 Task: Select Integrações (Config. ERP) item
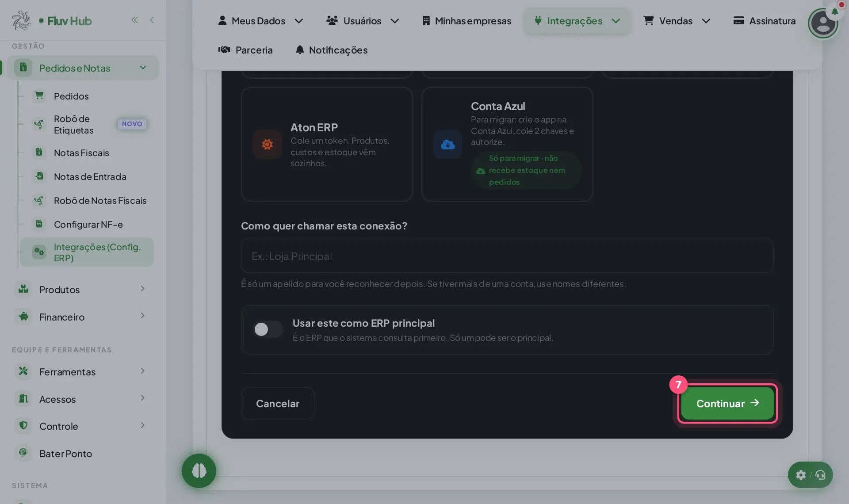pos(87,252)
